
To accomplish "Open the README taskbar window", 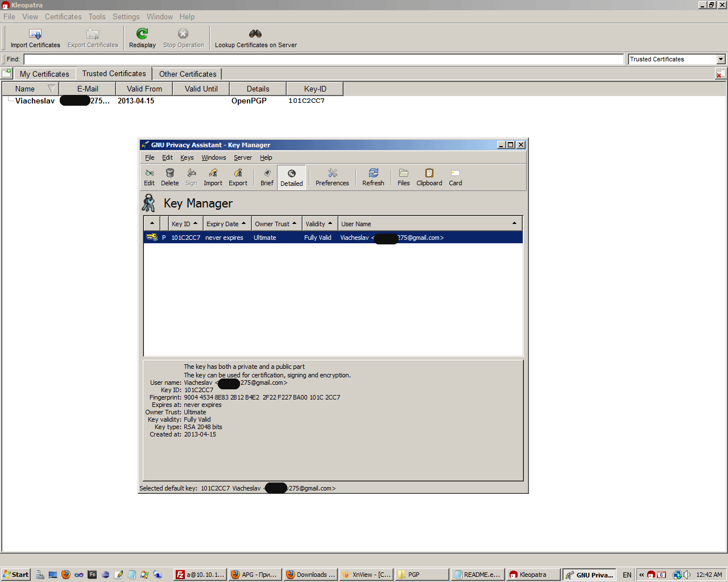I will coord(477,575).
